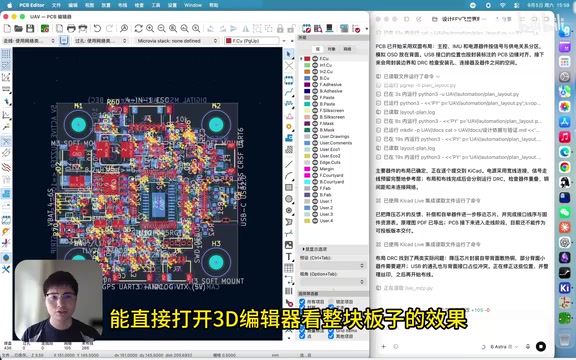
Task: Choose the Draw Rectangle tool
Action: point(289,187)
